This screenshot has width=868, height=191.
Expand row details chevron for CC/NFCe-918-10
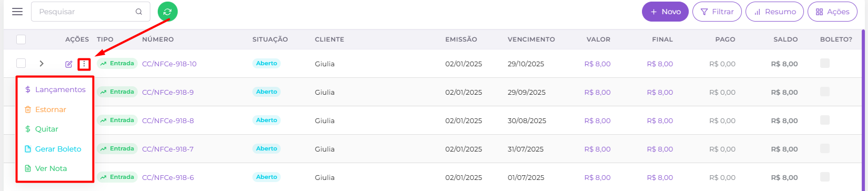click(42, 64)
